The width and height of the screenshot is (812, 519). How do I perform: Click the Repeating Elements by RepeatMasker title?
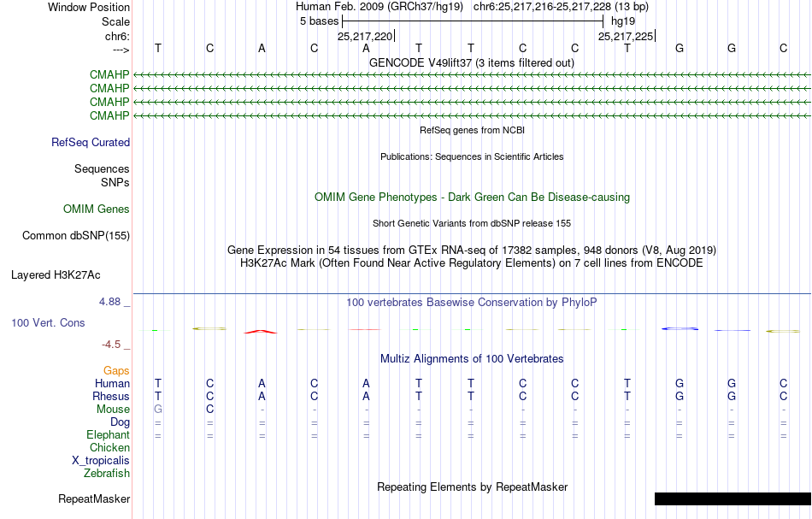(x=472, y=487)
